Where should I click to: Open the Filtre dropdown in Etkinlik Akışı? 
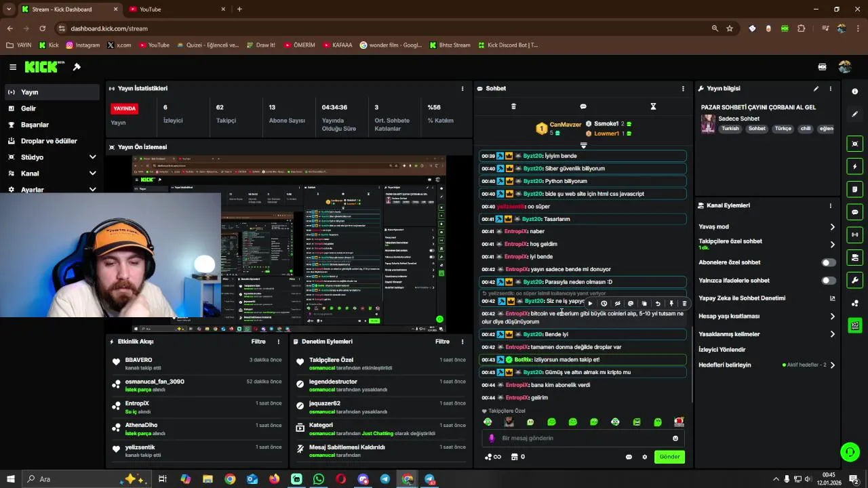[258, 342]
